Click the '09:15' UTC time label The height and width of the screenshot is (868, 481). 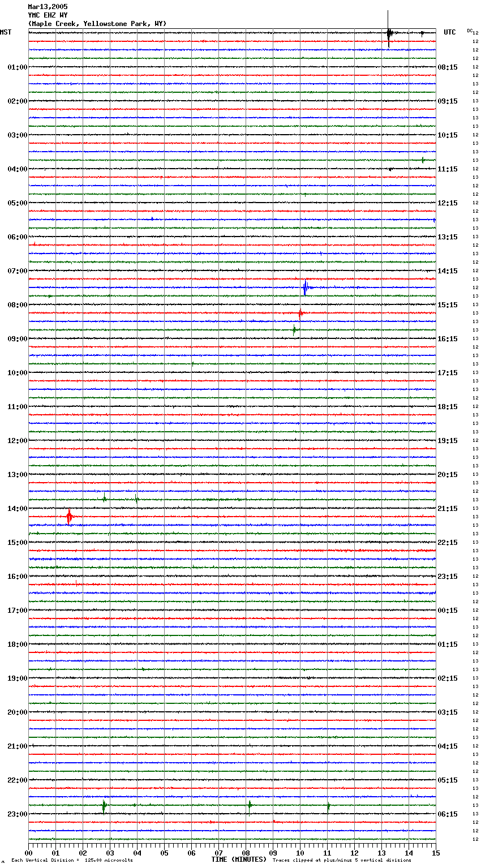[x=448, y=101]
